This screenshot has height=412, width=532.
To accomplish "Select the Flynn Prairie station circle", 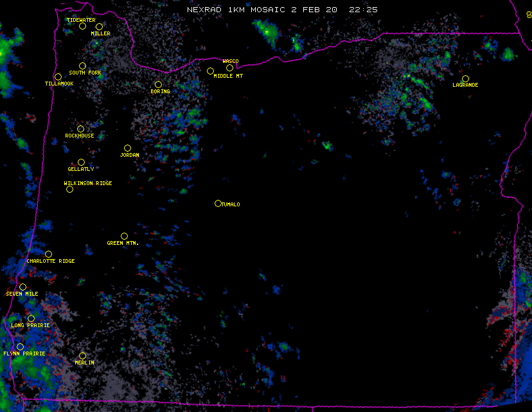I will [x=20, y=347].
